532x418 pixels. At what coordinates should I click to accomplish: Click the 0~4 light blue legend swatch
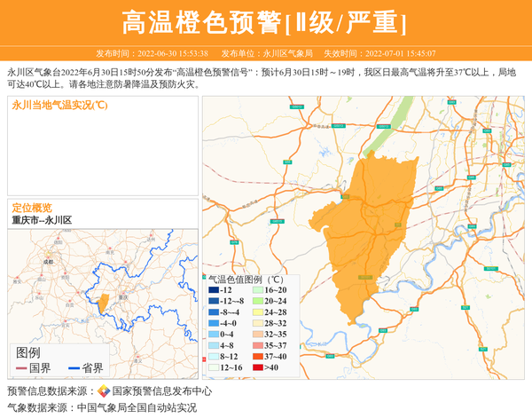213,334
